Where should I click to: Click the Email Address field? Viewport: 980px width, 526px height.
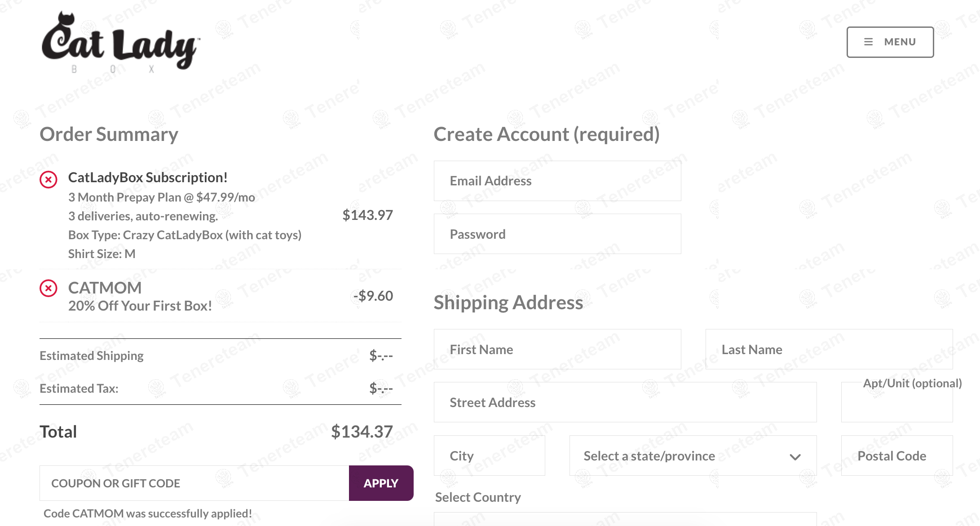(x=557, y=181)
